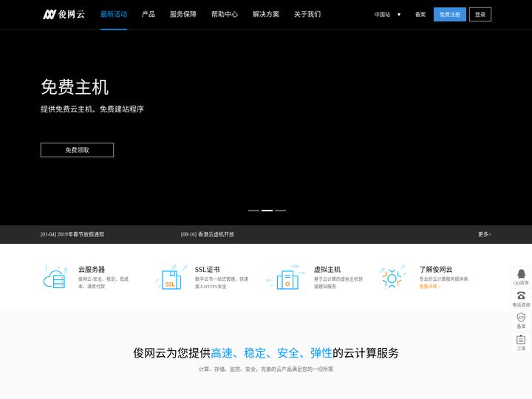Open the 产品 menu
532x399 pixels.
point(149,14)
